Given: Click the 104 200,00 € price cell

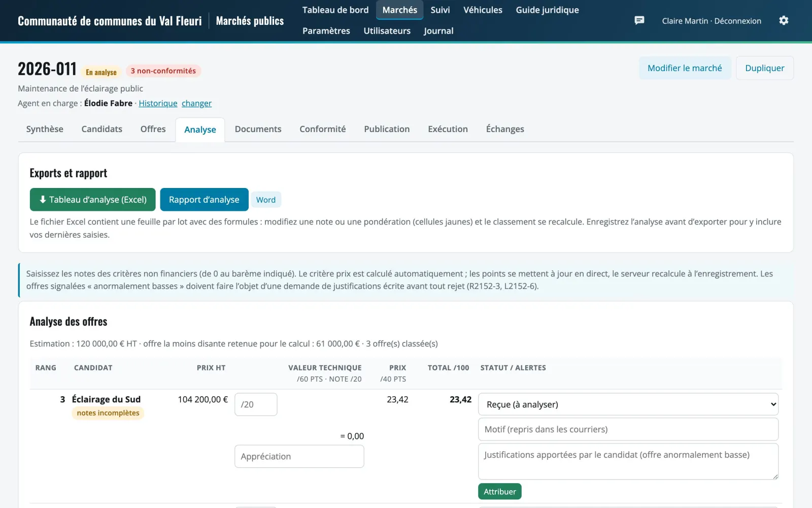Looking at the screenshot, I should pos(202,399).
